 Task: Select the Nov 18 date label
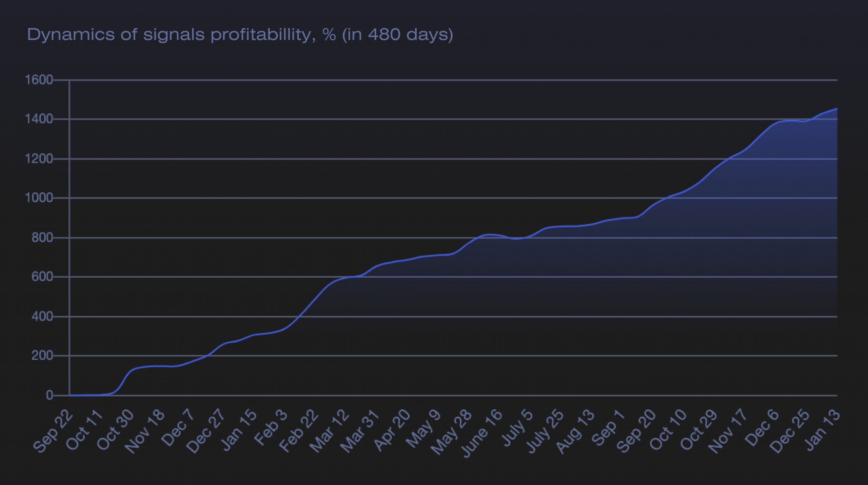coord(145,431)
